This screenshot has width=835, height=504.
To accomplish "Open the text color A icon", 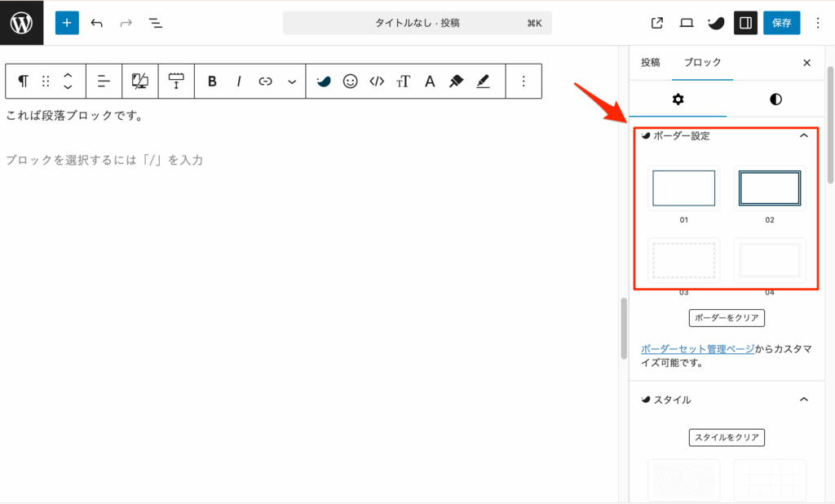I will pyautogui.click(x=430, y=82).
